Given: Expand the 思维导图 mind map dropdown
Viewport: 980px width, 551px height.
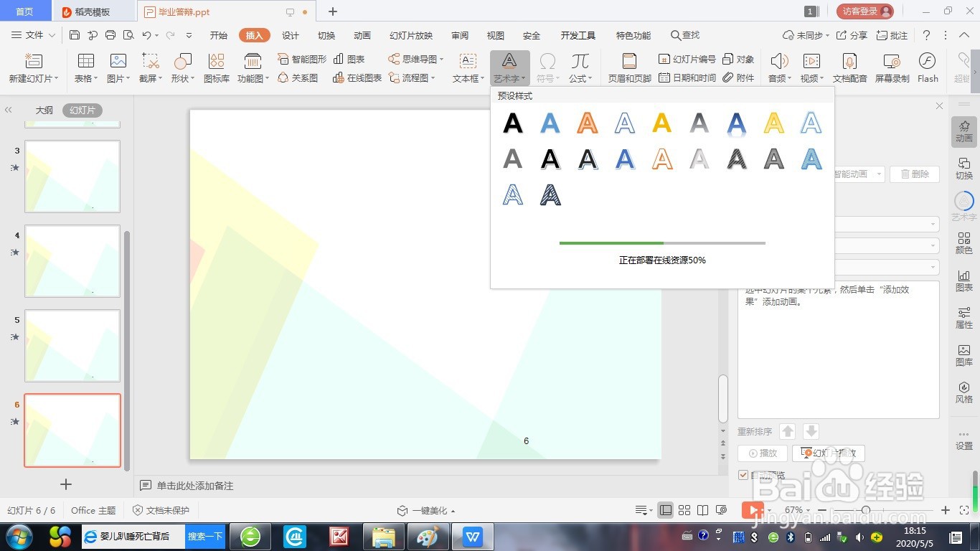Looking at the screenshot, I should [441, 60].
